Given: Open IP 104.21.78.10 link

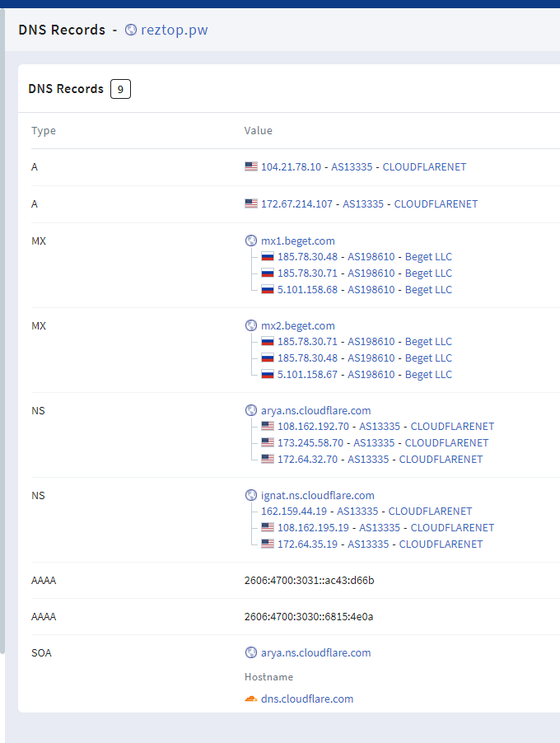Looking at the screenshot, I should [291, 166].
